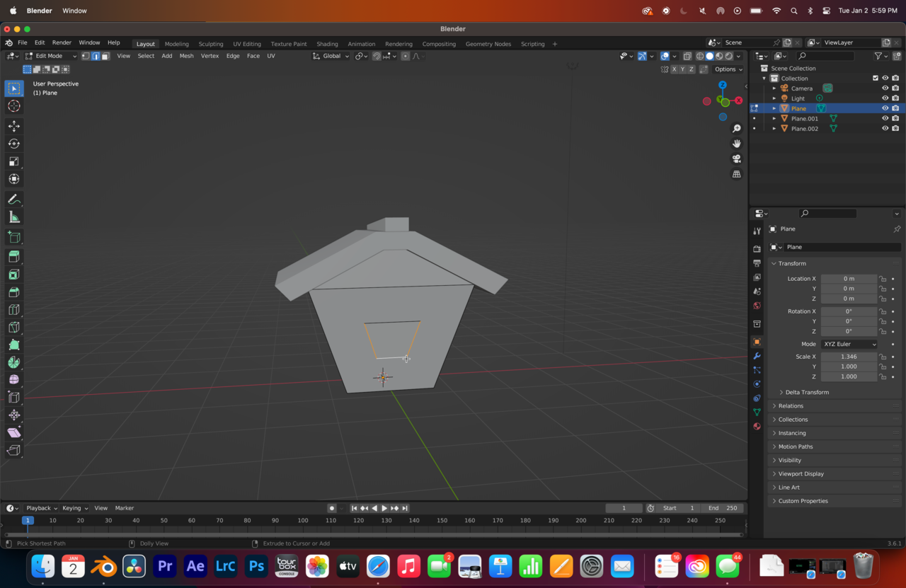906x588 pixels.
Task: Open the Mesh menu in viewport header
Action: point(186,56)
